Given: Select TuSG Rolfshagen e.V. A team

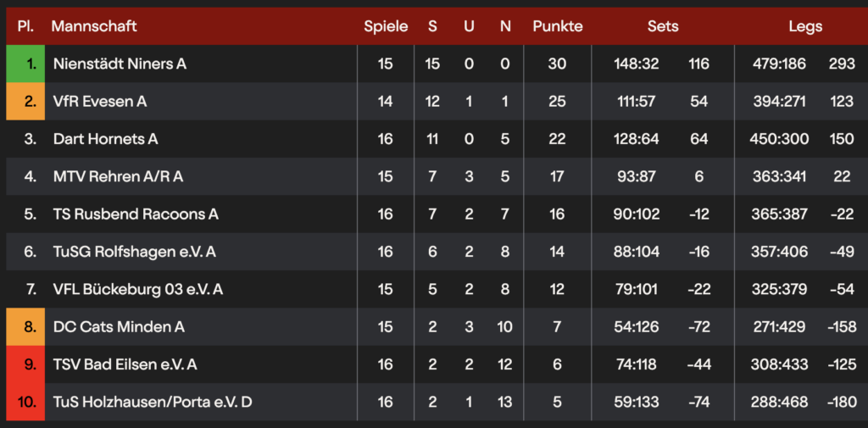Looking at the screenshot, I should pos(134,252).
